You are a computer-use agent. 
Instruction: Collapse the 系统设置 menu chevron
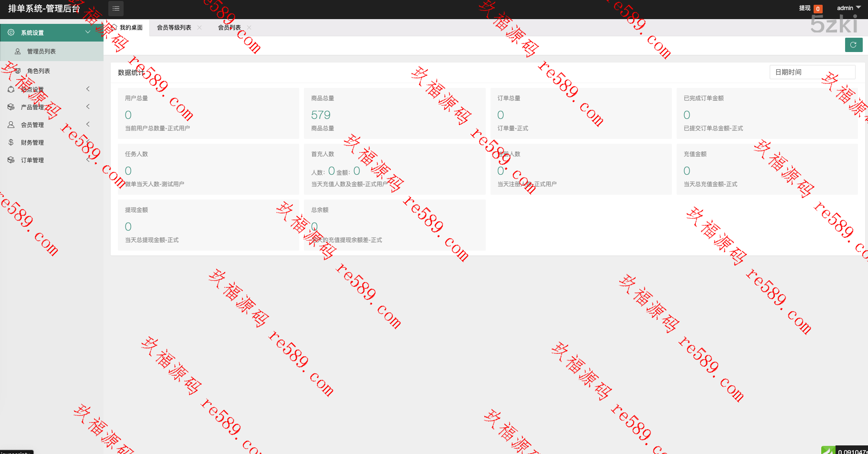88,32
